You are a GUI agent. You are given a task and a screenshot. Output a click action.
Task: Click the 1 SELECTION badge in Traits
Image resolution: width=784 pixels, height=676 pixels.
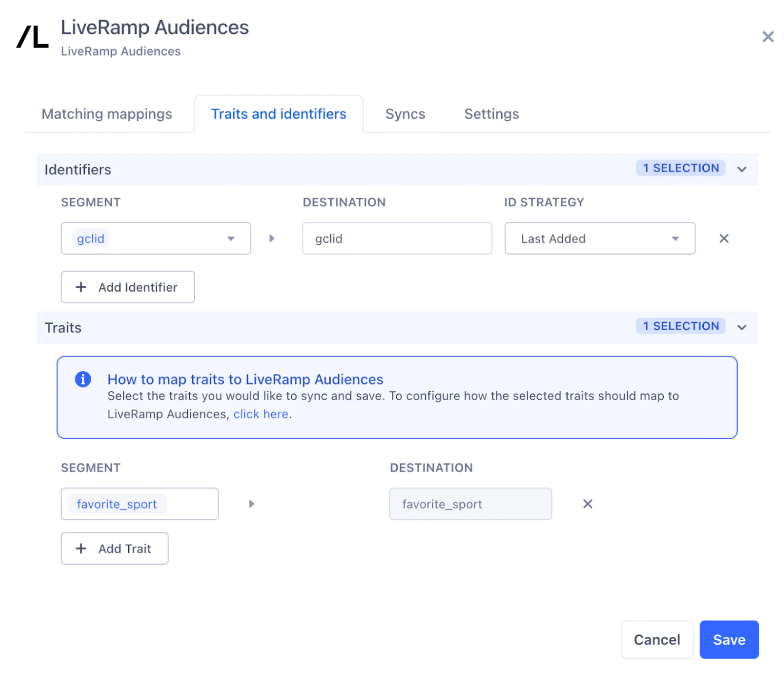[x=681, y=326]
